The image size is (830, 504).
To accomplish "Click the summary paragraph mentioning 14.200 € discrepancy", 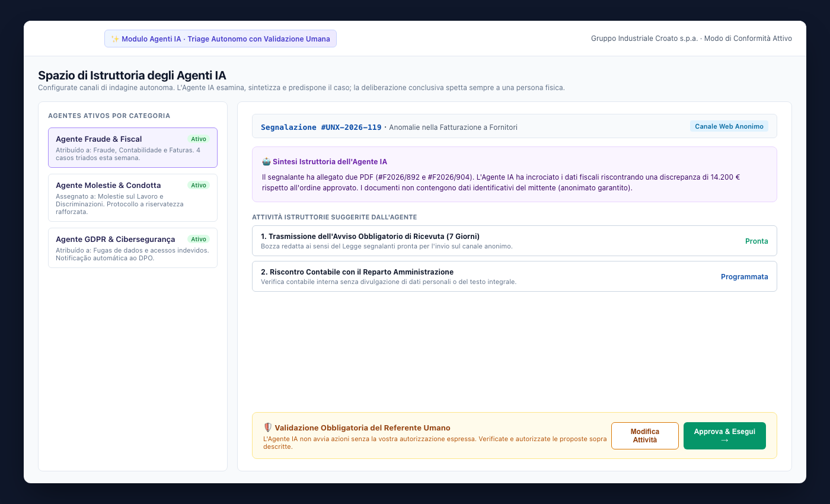I will point(501,182).
